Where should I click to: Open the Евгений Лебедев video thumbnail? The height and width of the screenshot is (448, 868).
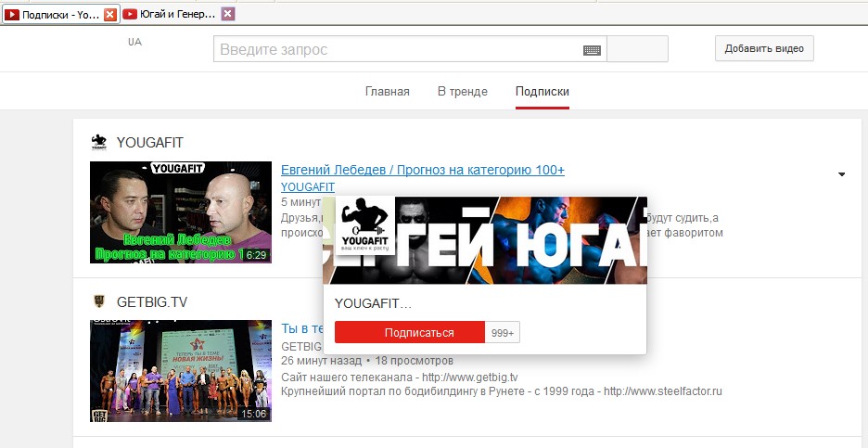(x=180, y=212)
